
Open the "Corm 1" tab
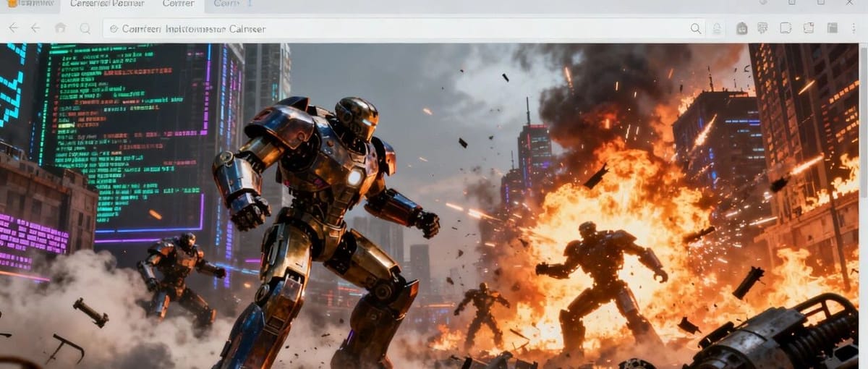point(231,4)
